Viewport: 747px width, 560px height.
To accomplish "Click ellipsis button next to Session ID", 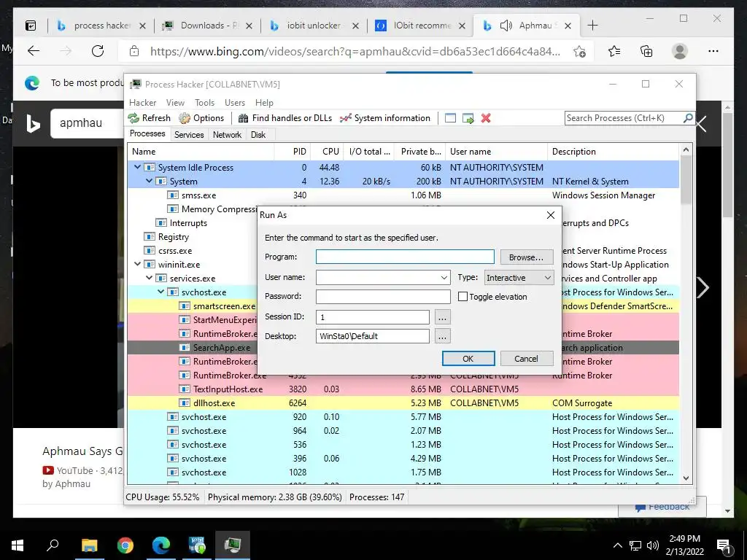I will (442, 316).
